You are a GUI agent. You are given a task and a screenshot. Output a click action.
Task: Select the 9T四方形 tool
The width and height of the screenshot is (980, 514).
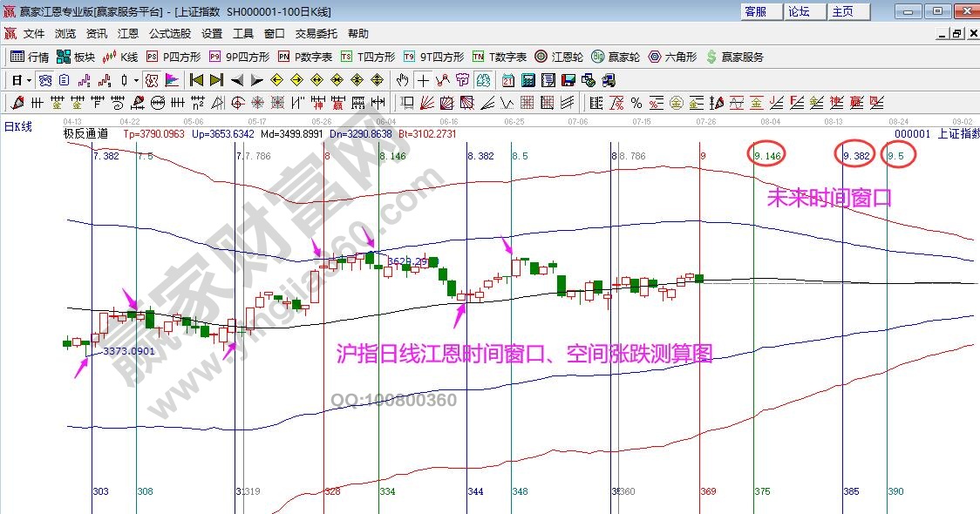[x=428, y=57]
